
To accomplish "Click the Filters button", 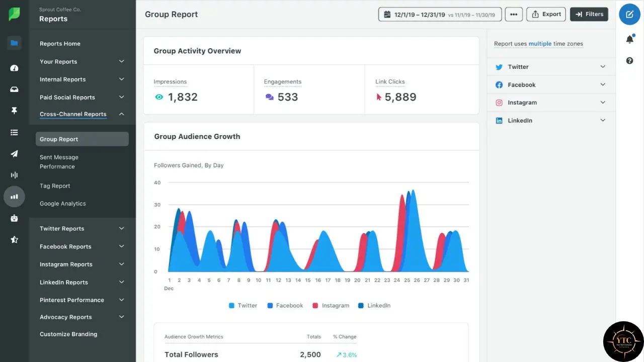I will 589,14.
